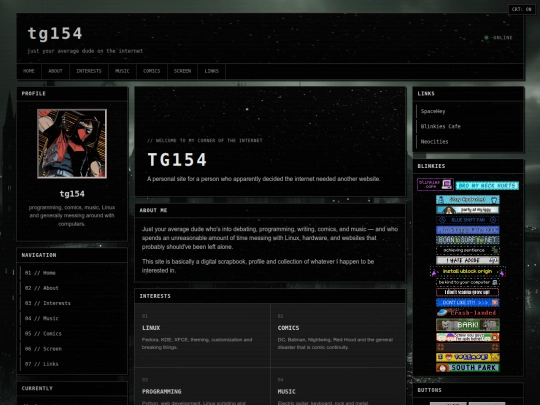Open SCREEN in the top navbar
The height and width of the screenshot is (405, 540).
pos(183,71)
